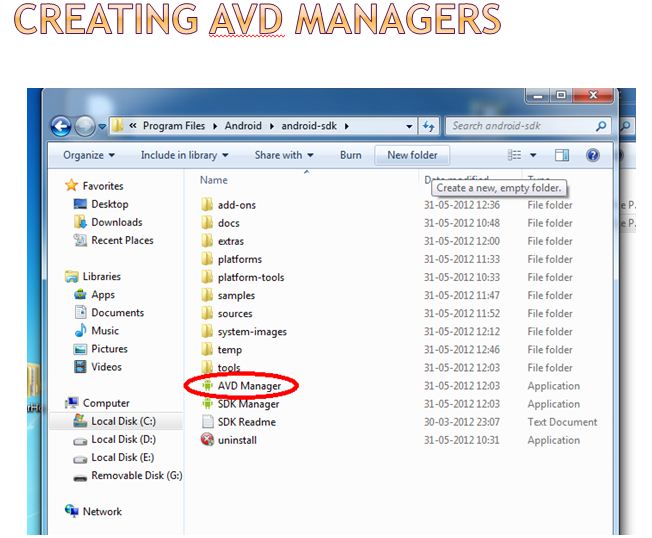Open the address bar history dropdown

click(x=409, y=126)
